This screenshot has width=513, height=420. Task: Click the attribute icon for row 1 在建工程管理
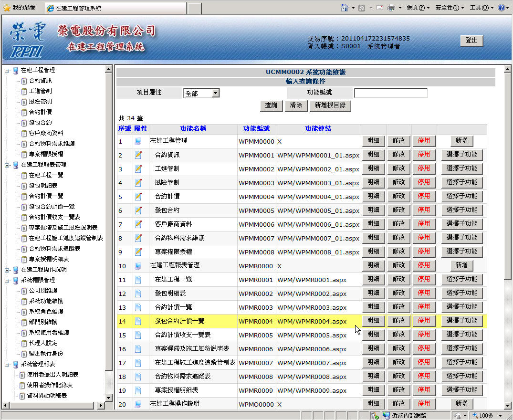pyautogui.click(x=138, y=141)
